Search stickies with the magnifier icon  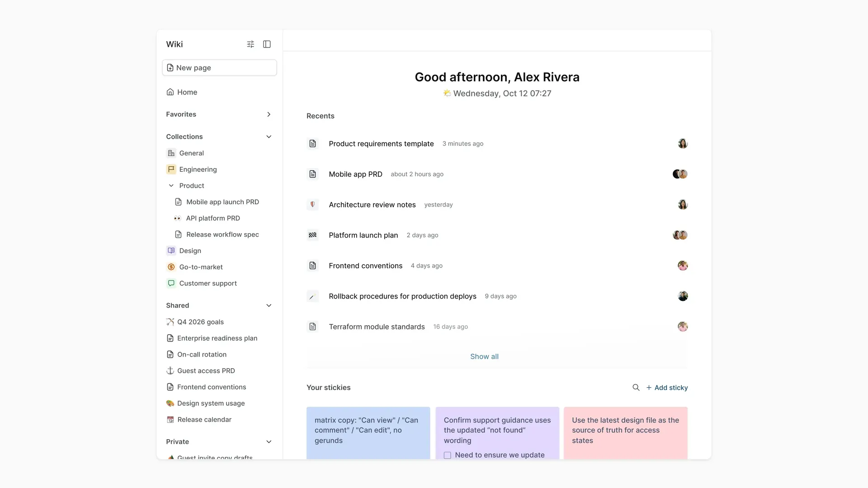[x=636, y=388]
